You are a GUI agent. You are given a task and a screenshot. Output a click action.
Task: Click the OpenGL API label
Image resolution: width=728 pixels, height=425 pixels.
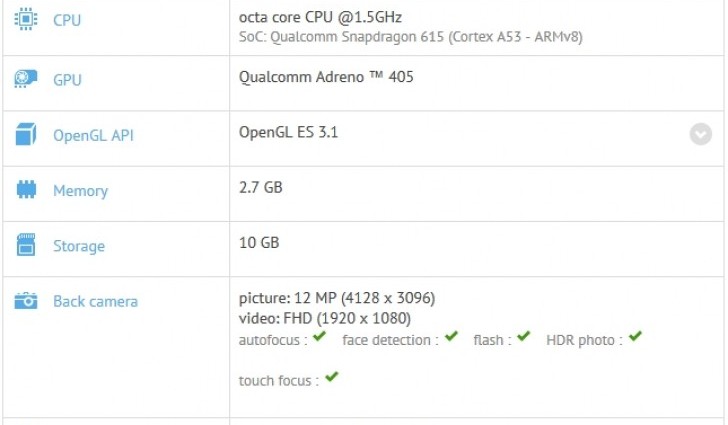[92, 135]
